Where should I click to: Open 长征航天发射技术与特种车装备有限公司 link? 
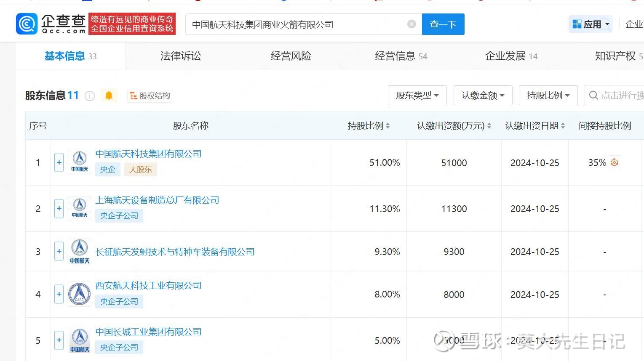(175, 252)
